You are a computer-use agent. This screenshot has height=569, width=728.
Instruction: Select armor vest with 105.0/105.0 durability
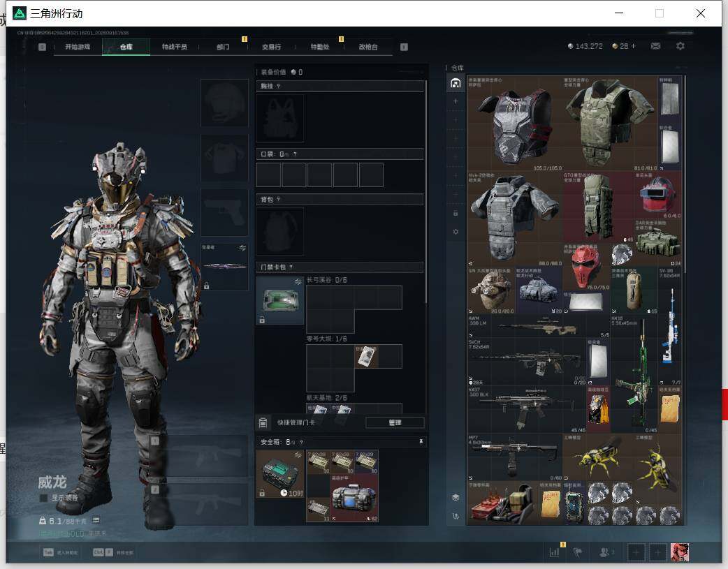515,124
